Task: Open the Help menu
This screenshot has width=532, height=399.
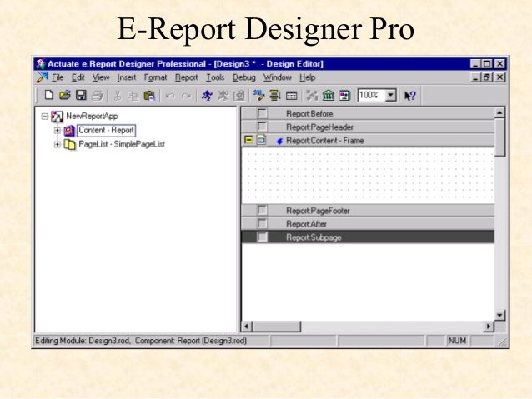Action: (x=308, y=77)
